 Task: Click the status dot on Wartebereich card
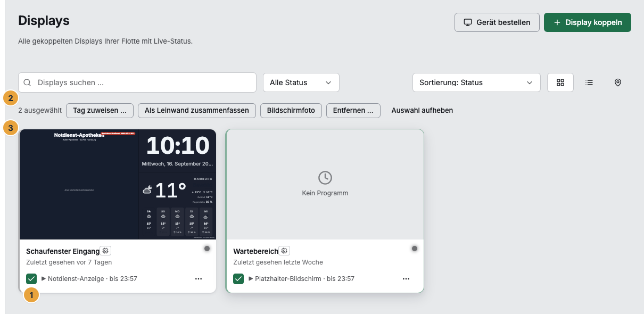415,249
